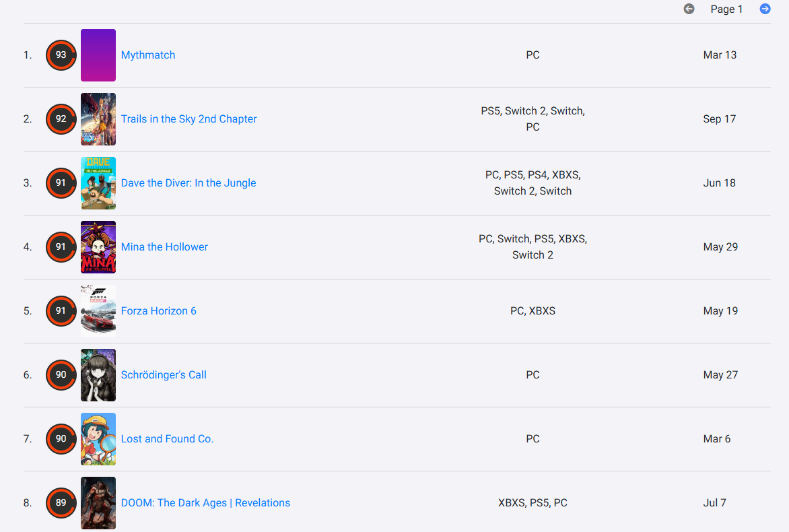
Task: Click the Dave the Diver cover image
Action: [x=98, y=182]
